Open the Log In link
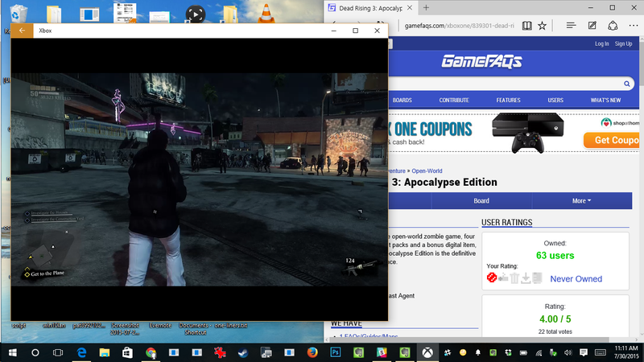Viewport: 644px width, 362px height. (x=601, y=43)
